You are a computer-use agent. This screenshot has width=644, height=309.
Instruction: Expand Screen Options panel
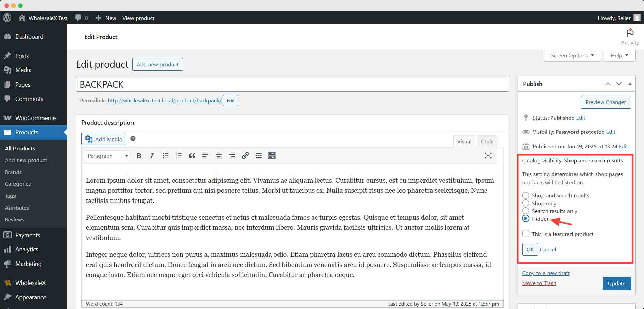pos(572,55)
